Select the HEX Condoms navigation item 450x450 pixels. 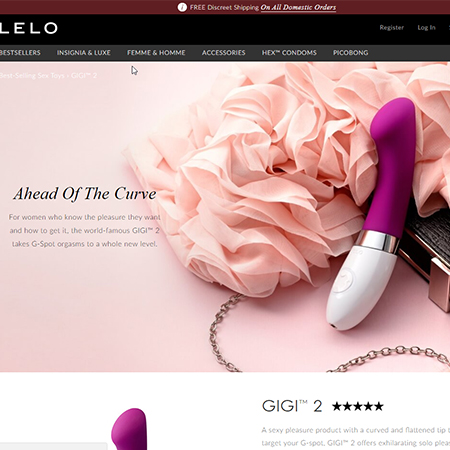point(289,53)
